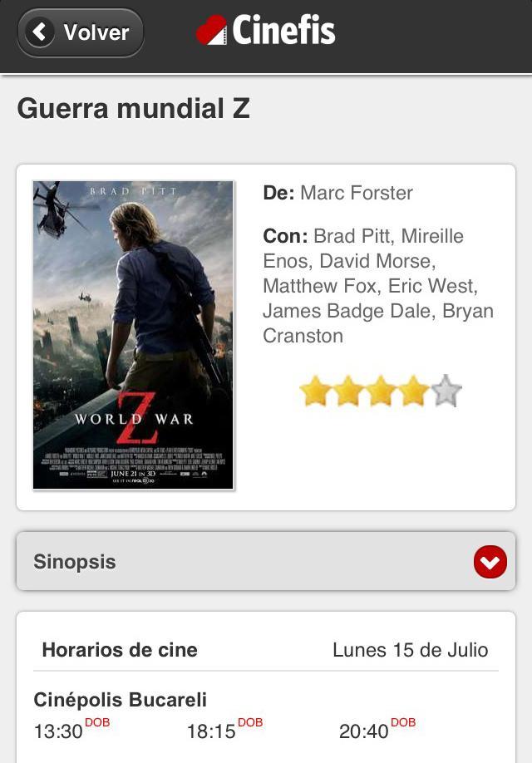Go back with the Volver button
This screenshot has width=532, height=763.
[x=81, y=32]
